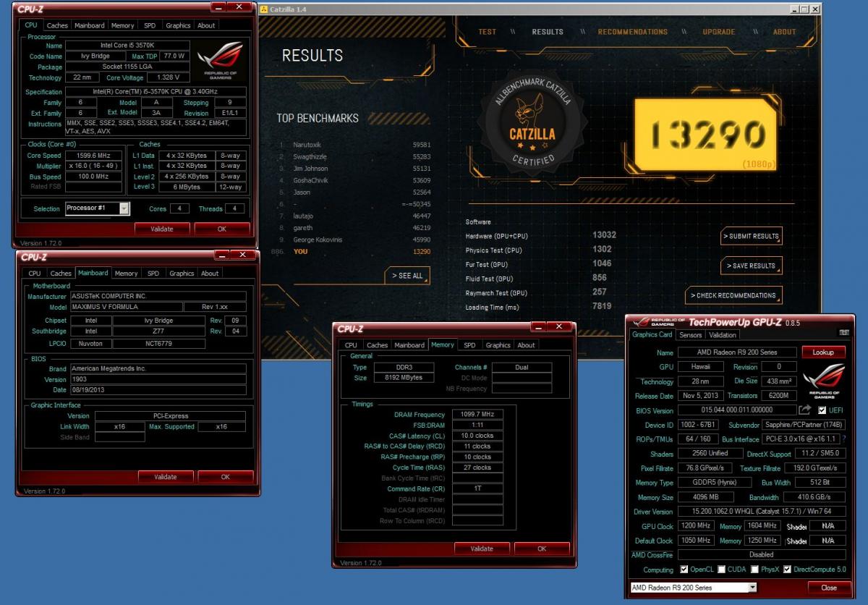
Task: Click the SEE ALL benchmarks button
Action: [408, 276]
